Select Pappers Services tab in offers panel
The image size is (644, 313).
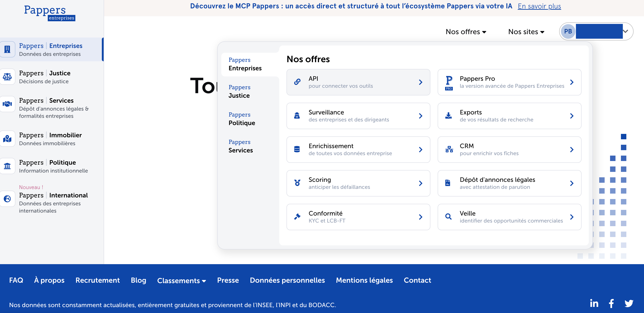241,146
